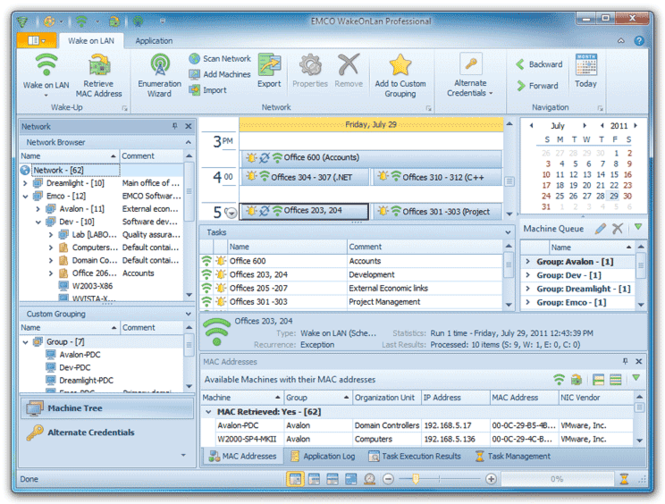Open the Application Log tab
The image size is (665, 504).
click(x=323, y=456)
